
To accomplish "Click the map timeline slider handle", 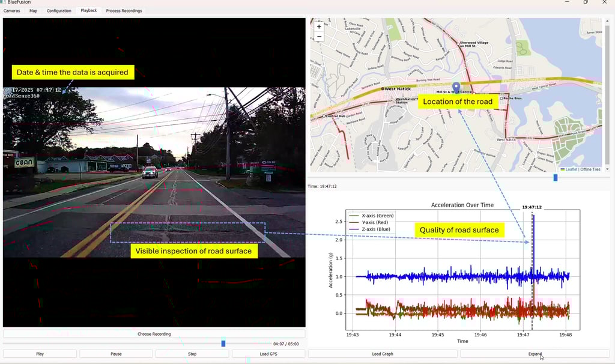I will tap(556, 178).
